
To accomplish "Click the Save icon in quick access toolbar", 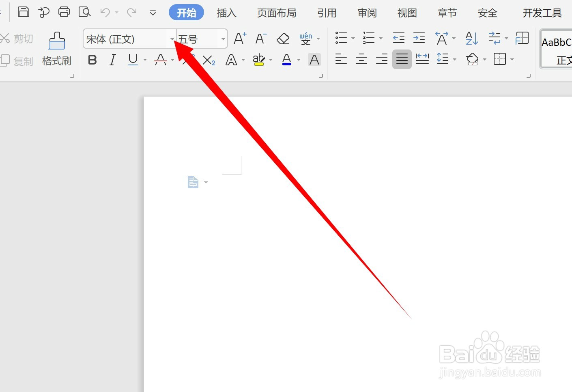I will coord(24,12).
